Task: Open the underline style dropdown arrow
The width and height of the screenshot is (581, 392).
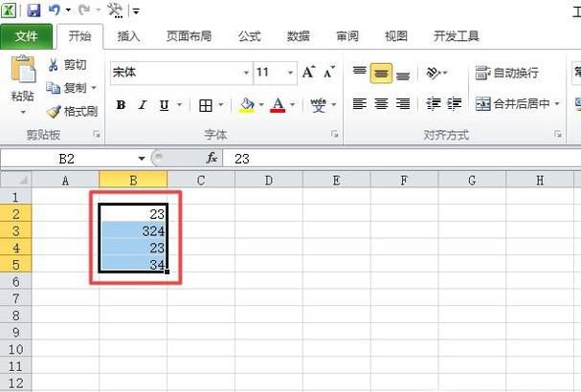Action: 179,105
